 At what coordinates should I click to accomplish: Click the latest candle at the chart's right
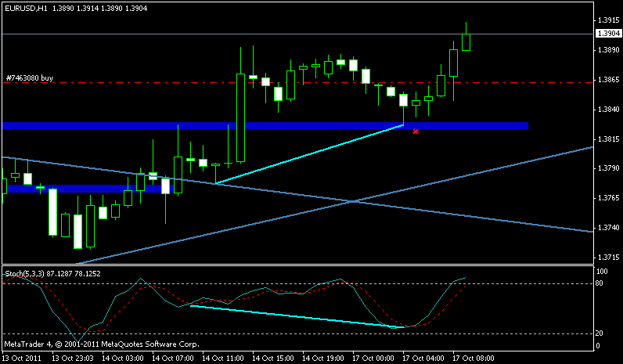coord(466,42)
